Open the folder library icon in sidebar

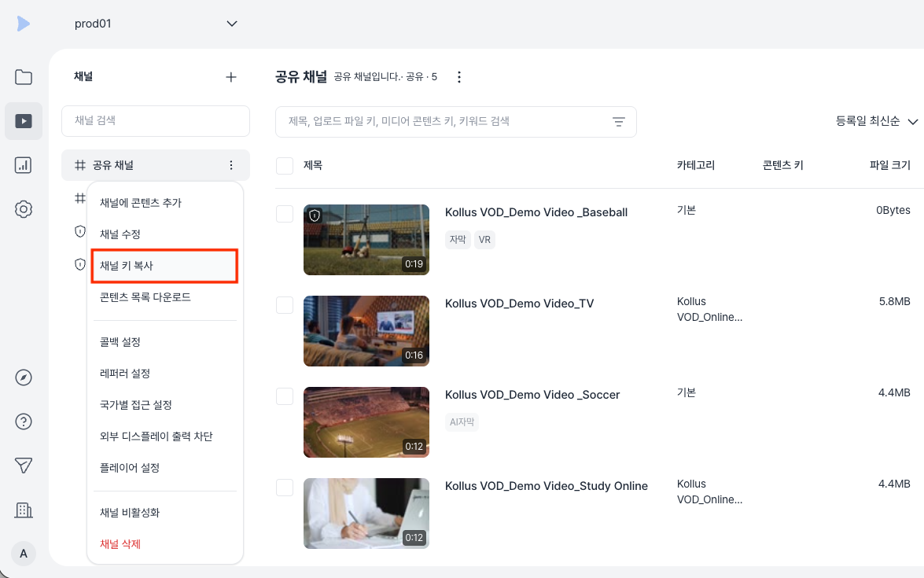point(24,77)
